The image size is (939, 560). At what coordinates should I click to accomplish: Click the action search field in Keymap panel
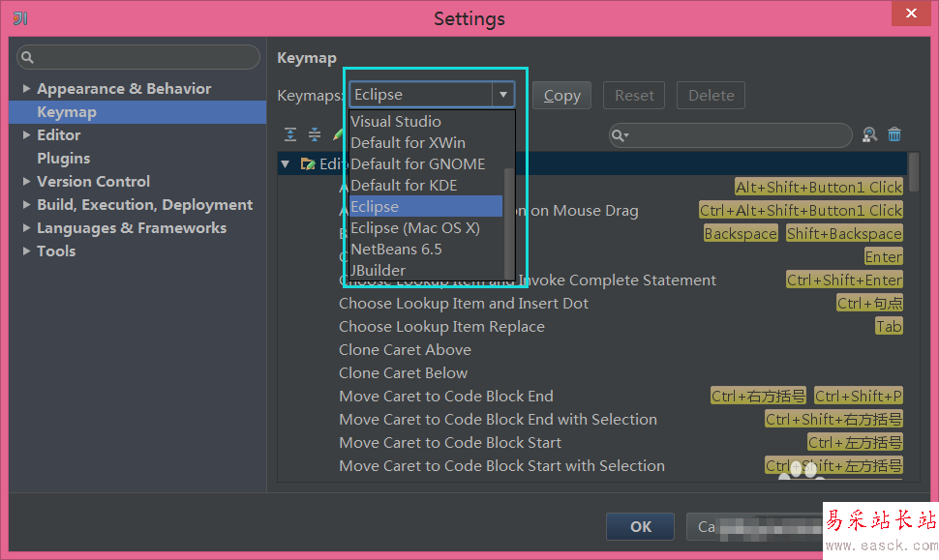click(x=731, y=135)
